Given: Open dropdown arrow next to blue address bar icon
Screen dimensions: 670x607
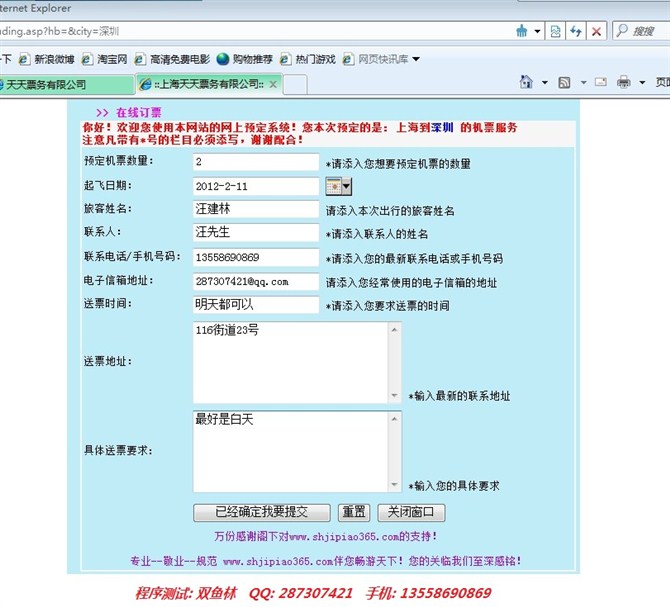Looking at the screenshot, I should point(538,31).
